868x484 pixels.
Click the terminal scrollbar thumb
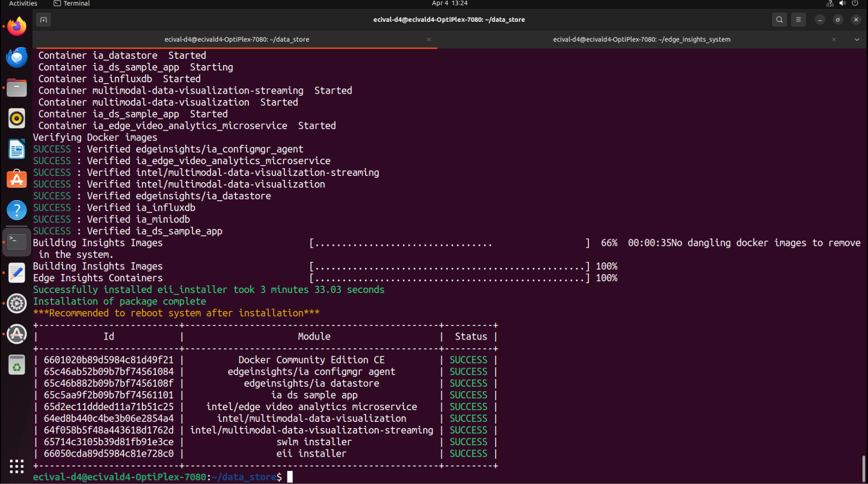pyautogui.click(x=864, y=468)
